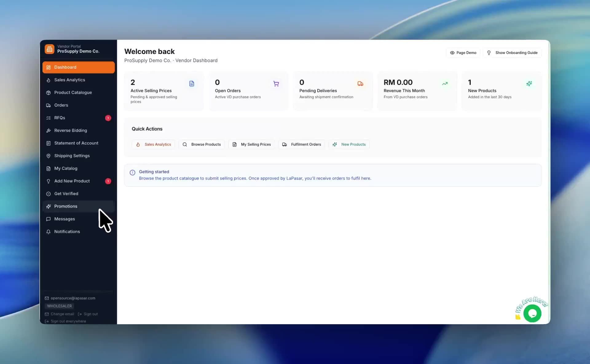Viewport: 590px width, 364px height.
Task: Open the Get Verified page
Action: point(79,194)
